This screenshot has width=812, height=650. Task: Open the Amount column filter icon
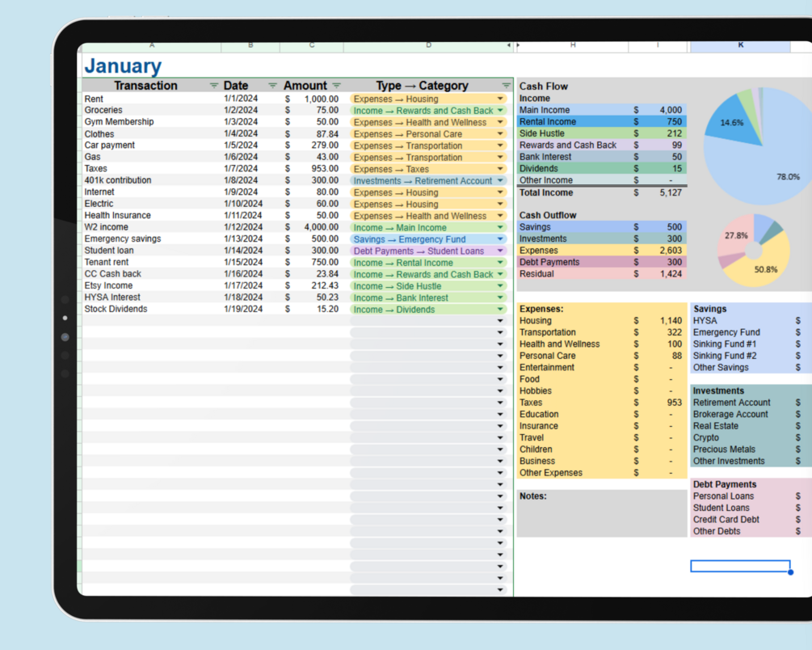tap(337, 86)
